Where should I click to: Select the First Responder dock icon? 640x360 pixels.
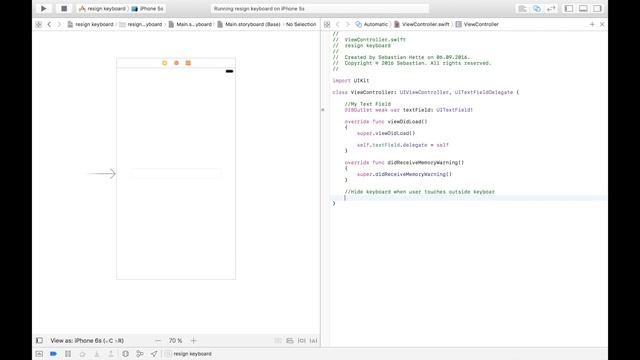[176, 63]
